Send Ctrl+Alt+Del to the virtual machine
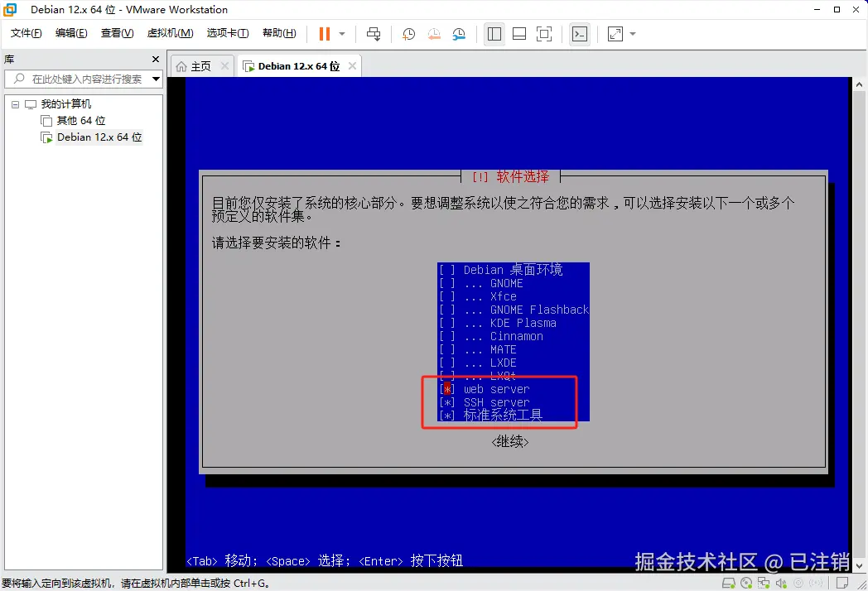868x591 pixels. [x=374, y=34]
